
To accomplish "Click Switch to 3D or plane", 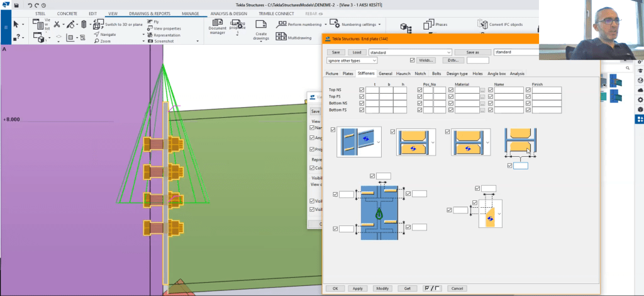I will (97, 25).
